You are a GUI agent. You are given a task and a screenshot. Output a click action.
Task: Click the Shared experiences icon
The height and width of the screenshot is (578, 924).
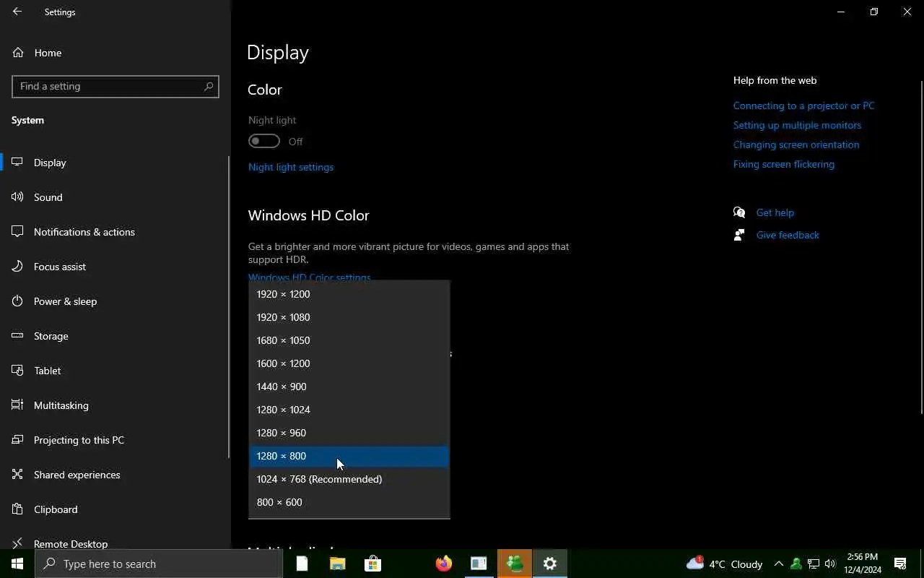click(x=17, y=475)
